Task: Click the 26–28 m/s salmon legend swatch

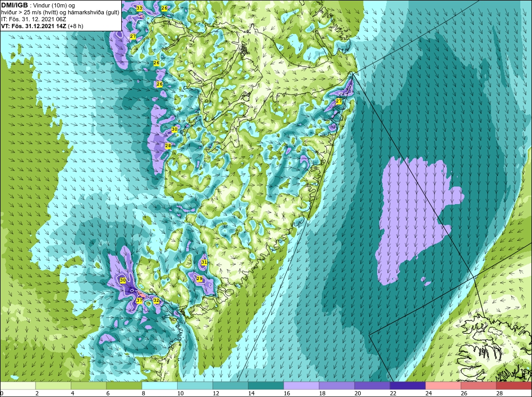Action: click(478, 386)
